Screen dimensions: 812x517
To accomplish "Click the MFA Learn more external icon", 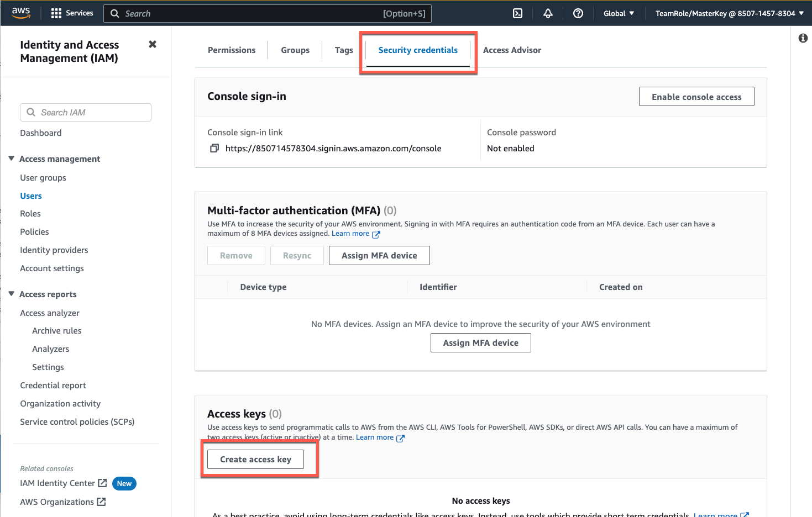I will point(376,234).
